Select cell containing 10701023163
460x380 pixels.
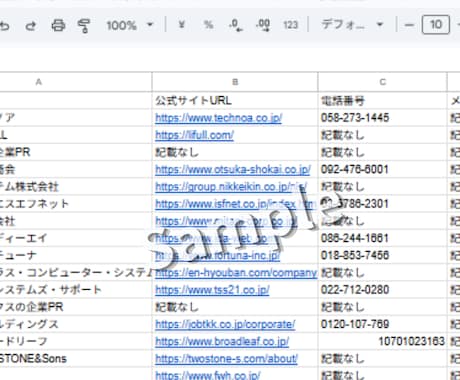[x=382, y=341]
